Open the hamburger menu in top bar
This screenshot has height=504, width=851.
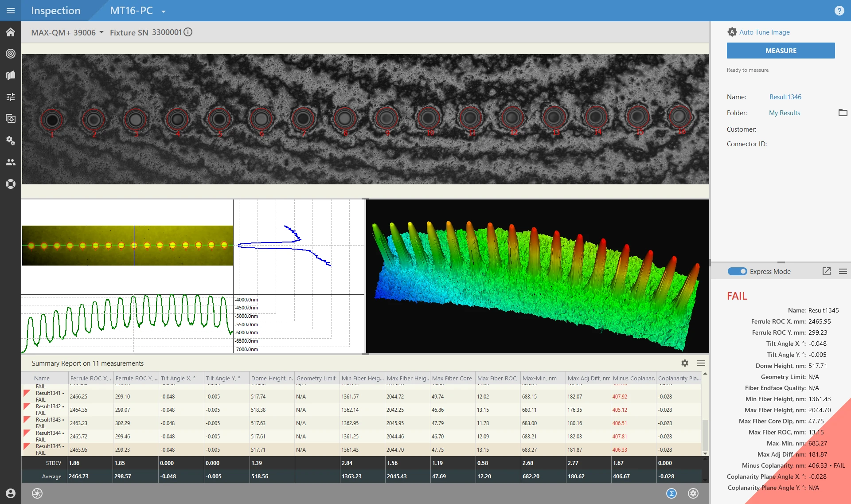[11, 11]
